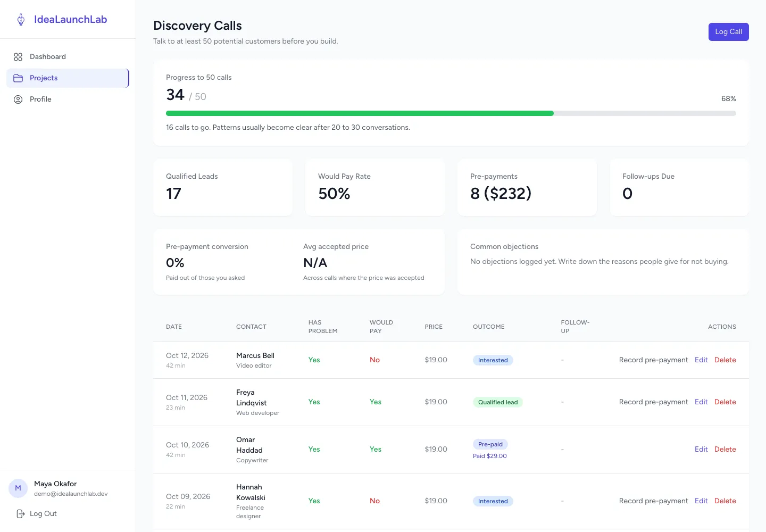Image resolution: width=766 pixels, height=532 pixels.
Task: Go to the Projects section
Action: click(x=68, y=78)
